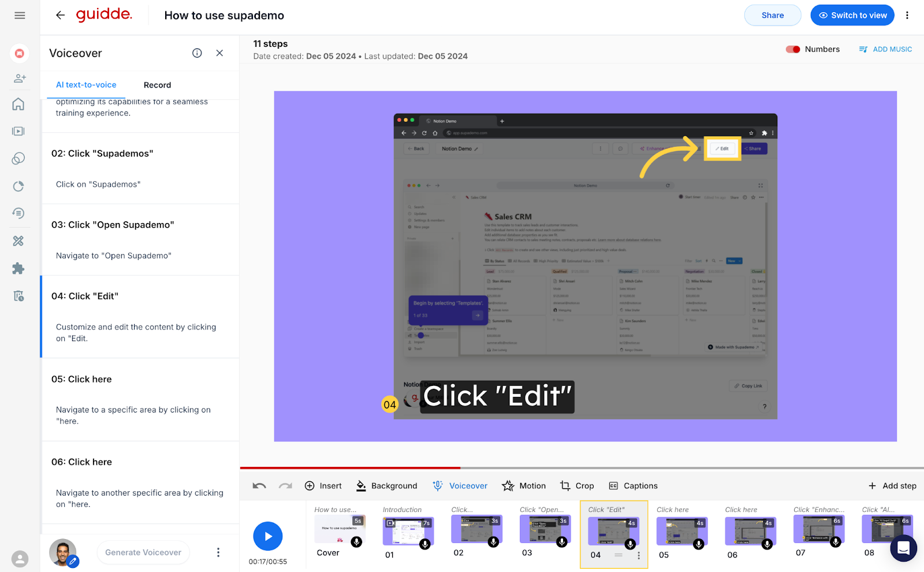Switch to the Record tab
Screen dimensions: 924x572
click(157, 85)
